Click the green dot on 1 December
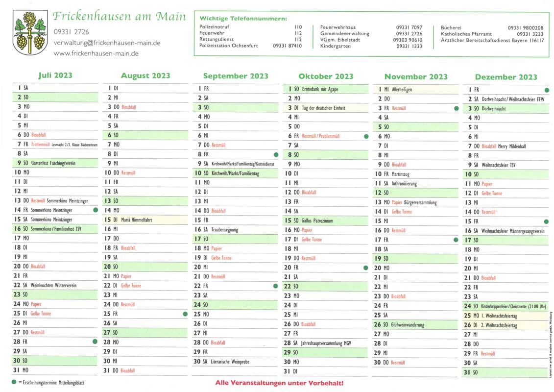The height and width of the screenshot is (392, 554). pyautogui.click(x=547, y=90)
